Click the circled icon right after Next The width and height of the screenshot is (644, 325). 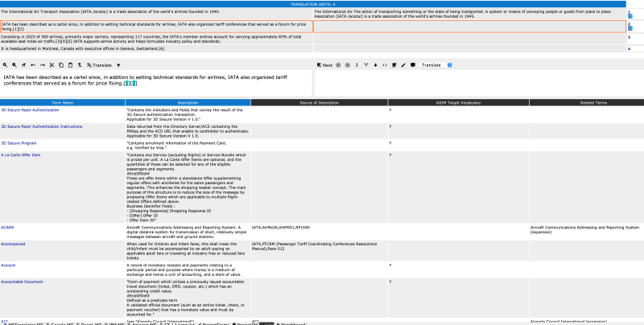click(x=338, y=65)
